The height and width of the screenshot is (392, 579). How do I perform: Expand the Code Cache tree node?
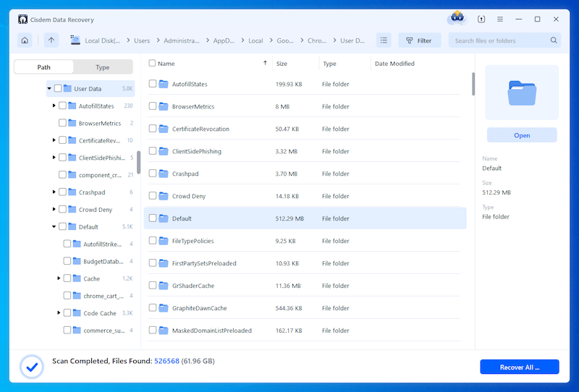(x=59, y=312)
